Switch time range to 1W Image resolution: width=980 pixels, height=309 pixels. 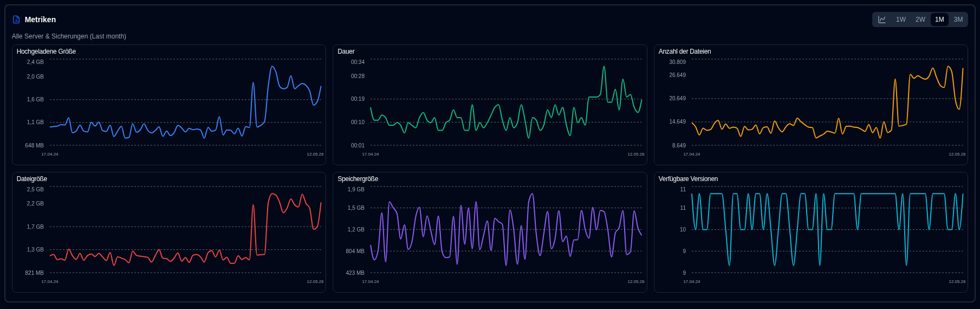pyautogui.click(x=901, y=20)
